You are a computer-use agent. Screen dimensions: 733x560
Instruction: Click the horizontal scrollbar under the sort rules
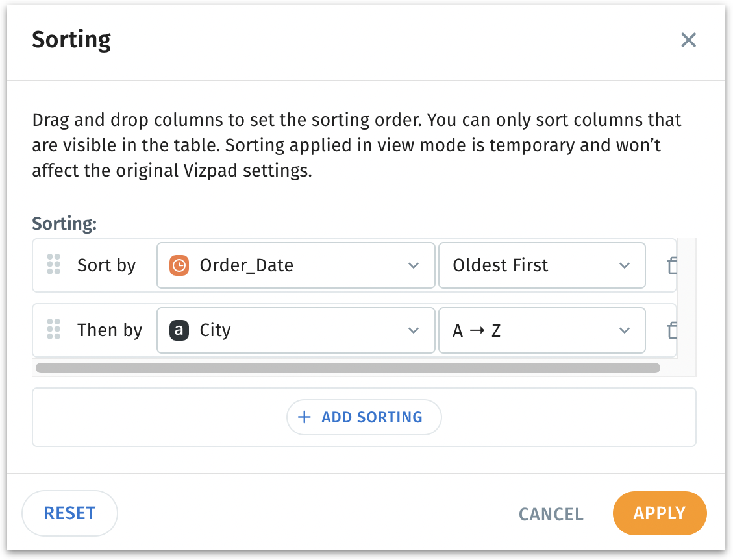coord(347,368)
